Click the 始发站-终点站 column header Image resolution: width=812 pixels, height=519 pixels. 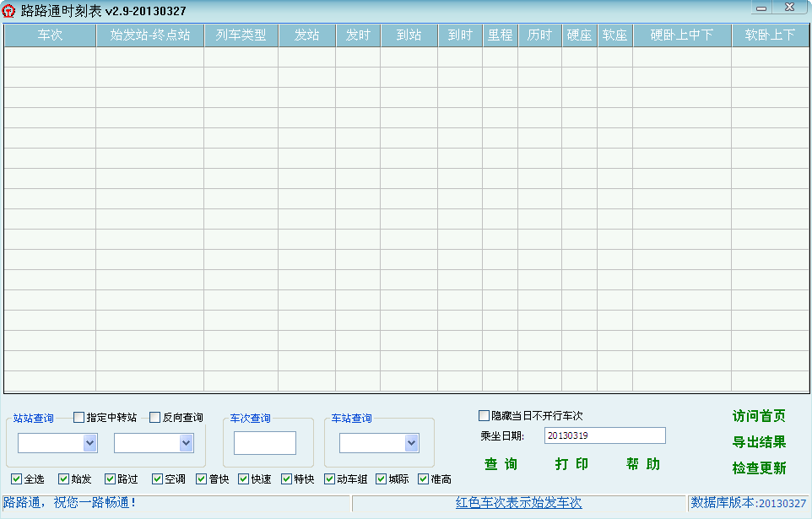point(150,35)
